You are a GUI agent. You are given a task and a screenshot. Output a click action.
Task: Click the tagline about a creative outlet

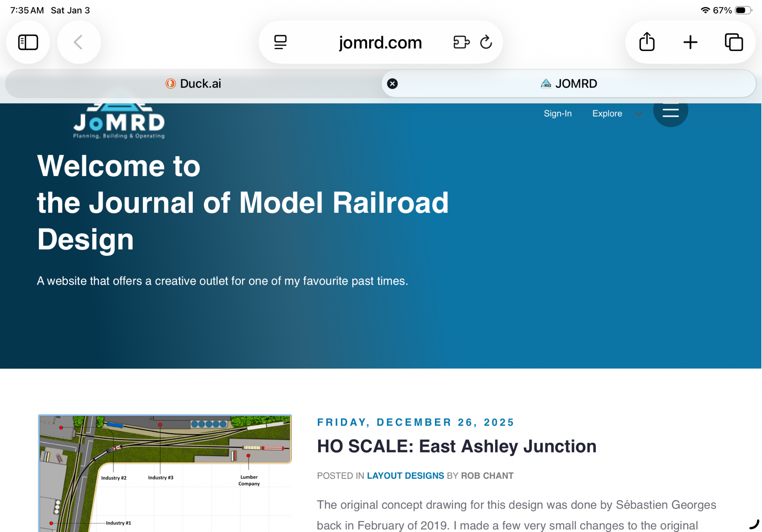click(222, 281)
